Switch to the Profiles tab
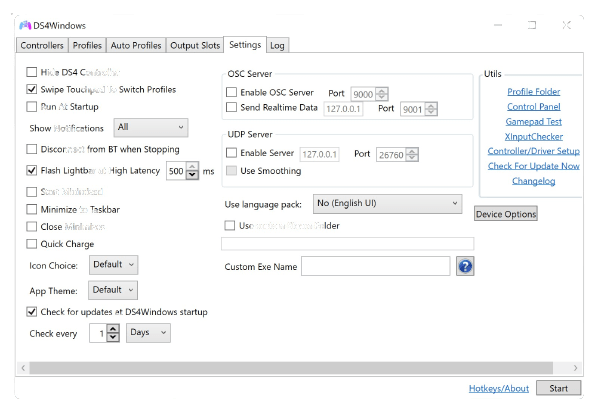Screen dimensions: 601x415 tap(87, 45)
